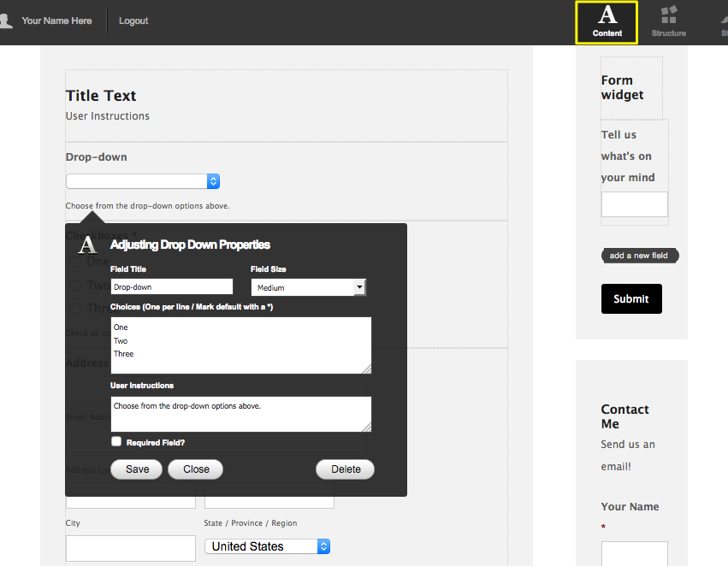Click the letter A icon in dialog header
The image size is (728, 566).
pos(88,244)
